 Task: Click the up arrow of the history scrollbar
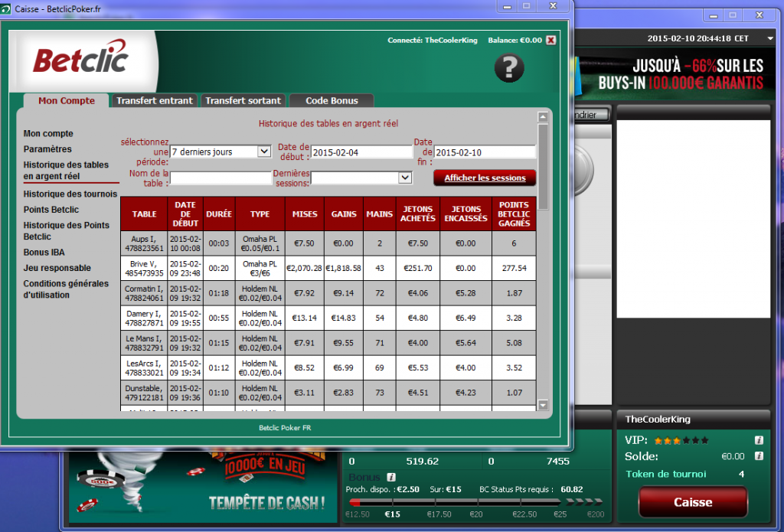[543, 117]
